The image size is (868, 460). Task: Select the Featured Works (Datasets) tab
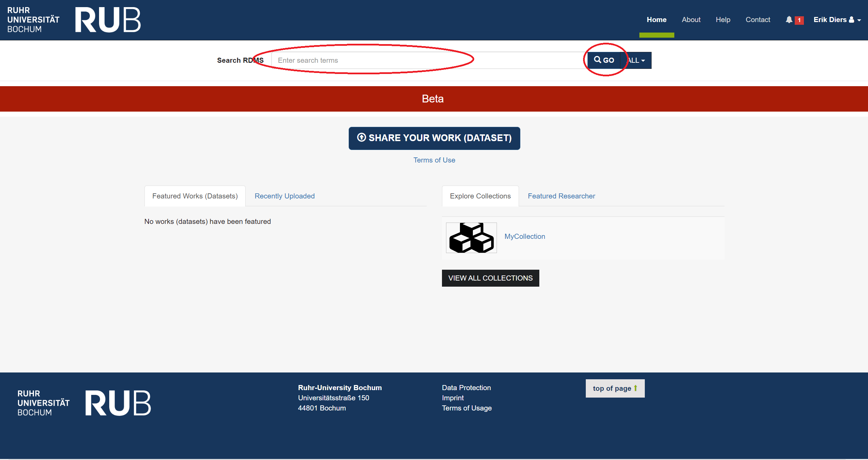[195, 196]
